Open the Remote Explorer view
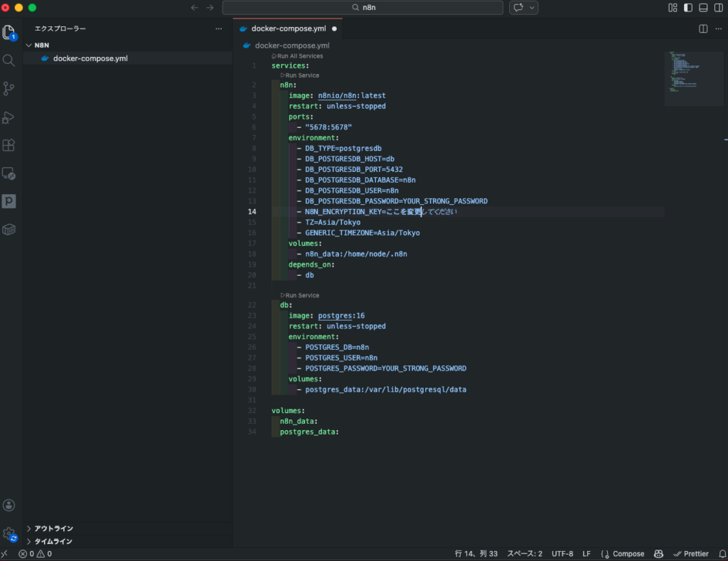The image size is (728, 561). [9, 173]
